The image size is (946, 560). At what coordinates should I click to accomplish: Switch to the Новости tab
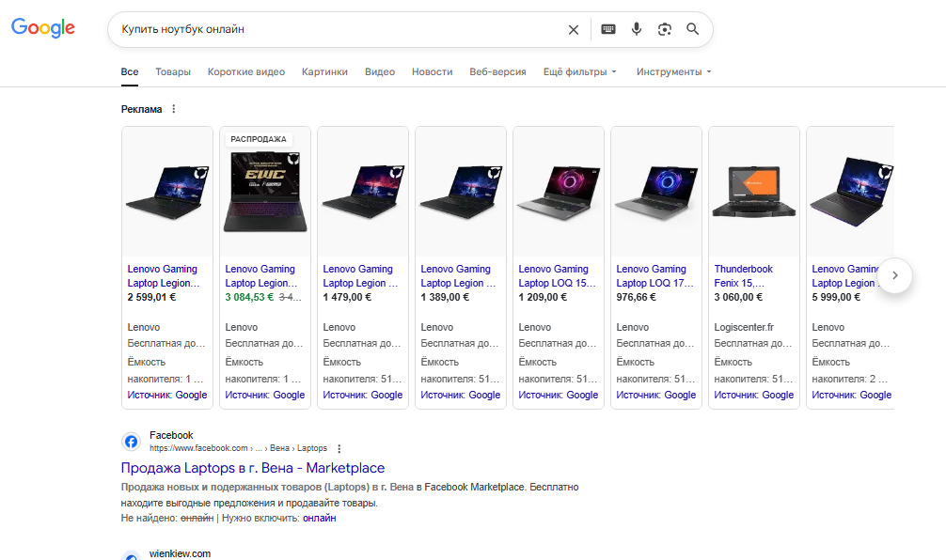[x=432, y=71]
